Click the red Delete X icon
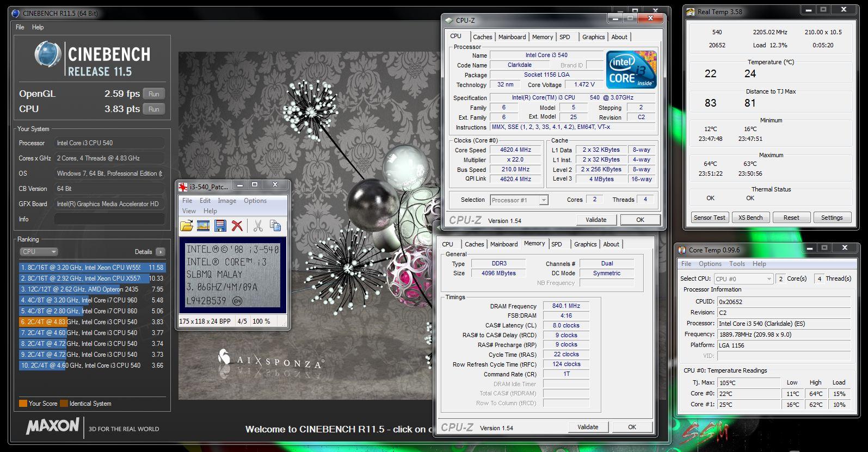This screenshot has height=452, width=868. [x=237, y=226]
